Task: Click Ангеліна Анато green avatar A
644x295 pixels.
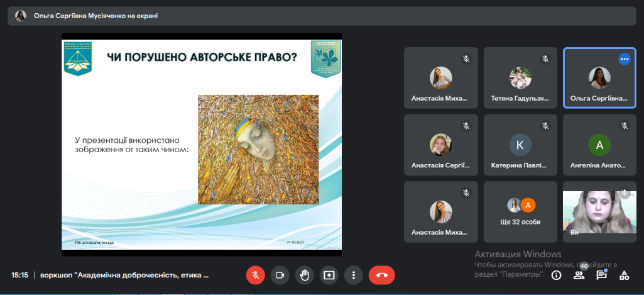Action: (599, 145)
